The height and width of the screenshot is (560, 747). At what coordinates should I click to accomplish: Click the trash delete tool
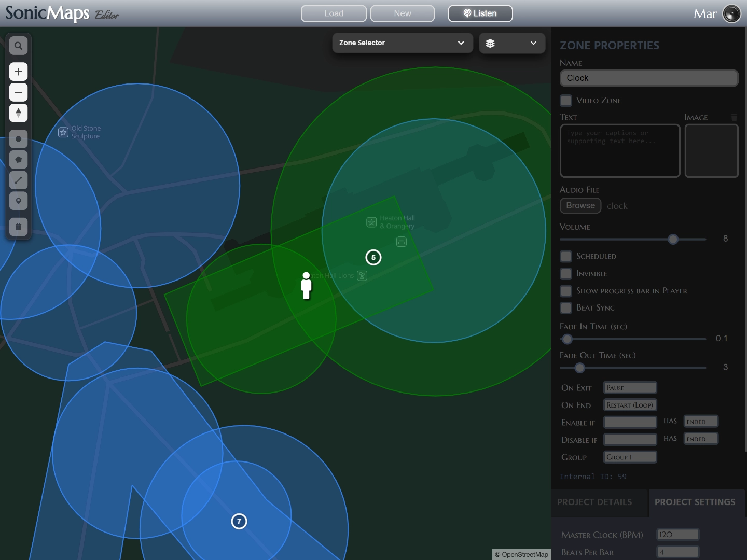click(x=18, y=227)
